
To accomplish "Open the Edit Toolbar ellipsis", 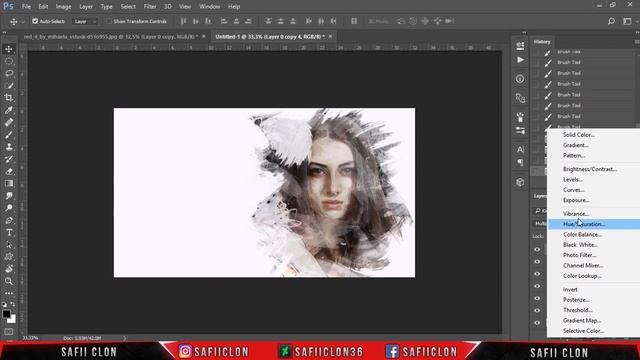I will [x=9, y=293].
